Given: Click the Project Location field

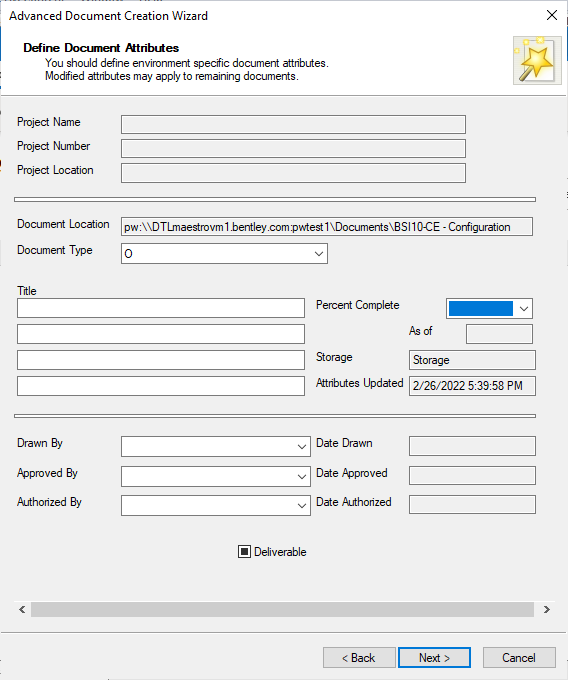Looking at the screenshot, I should point(294,173).
